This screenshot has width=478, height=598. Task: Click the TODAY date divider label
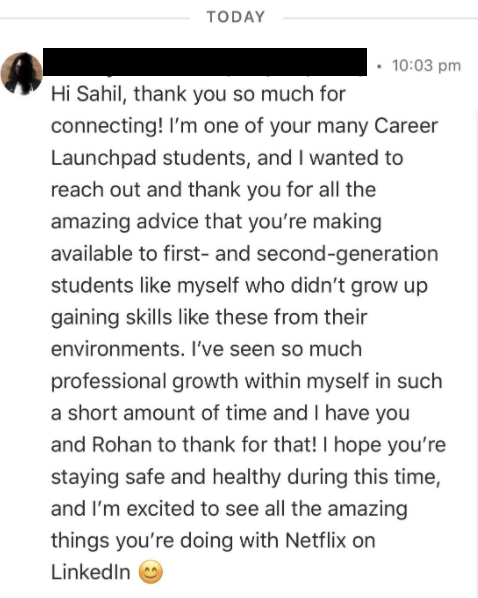click(x=236, y=17)
